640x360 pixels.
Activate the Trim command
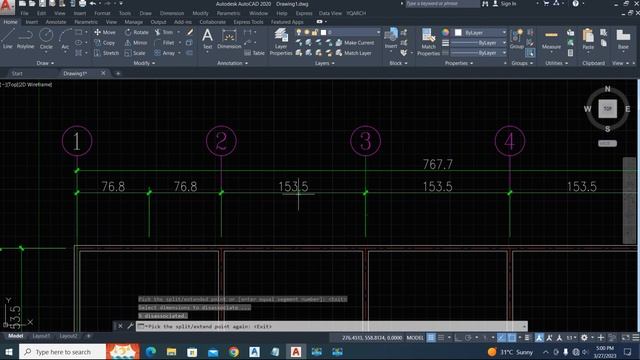coord(164,32)
